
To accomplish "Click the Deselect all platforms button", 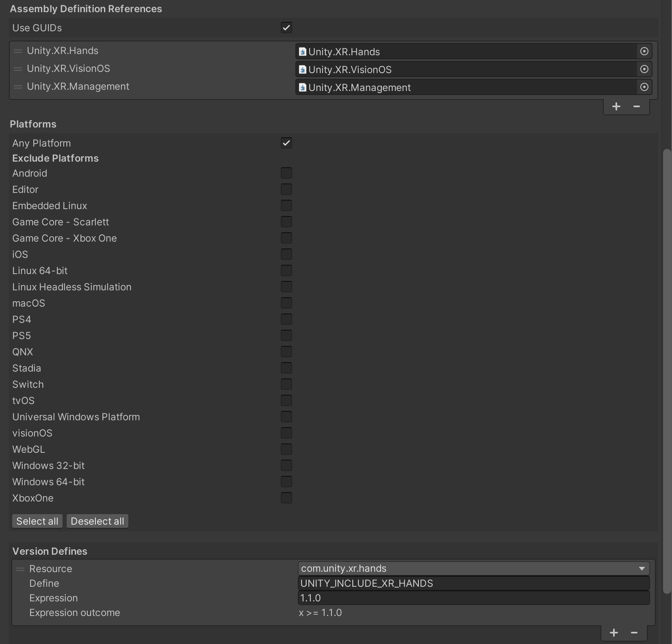I will point(97,521).
